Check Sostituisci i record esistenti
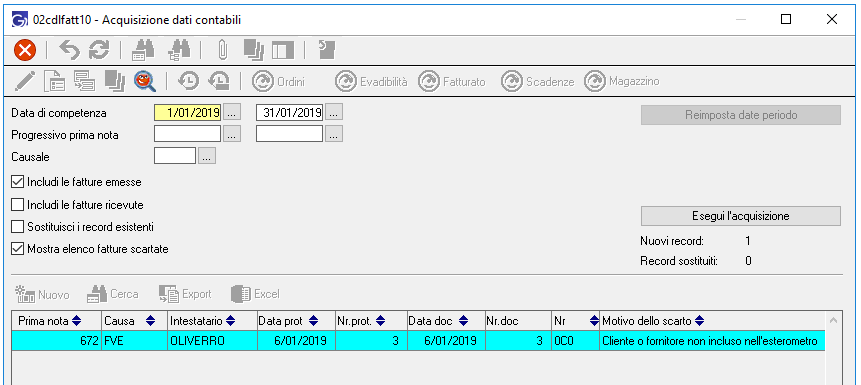The image size is (861, 385). click(18, 226)
